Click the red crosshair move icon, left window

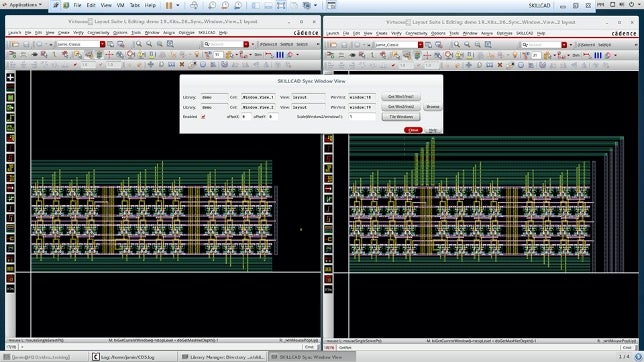(109, 54)
